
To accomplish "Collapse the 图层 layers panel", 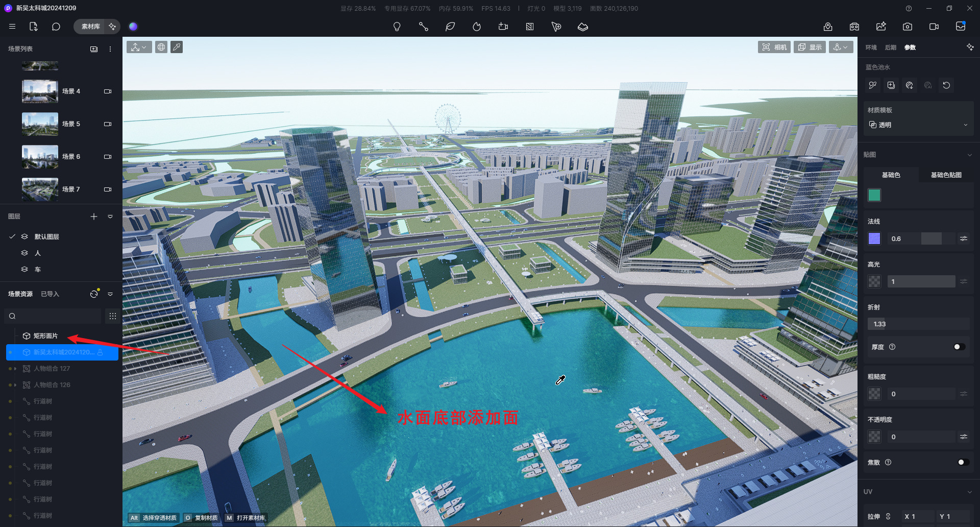I will click(110, 217).
